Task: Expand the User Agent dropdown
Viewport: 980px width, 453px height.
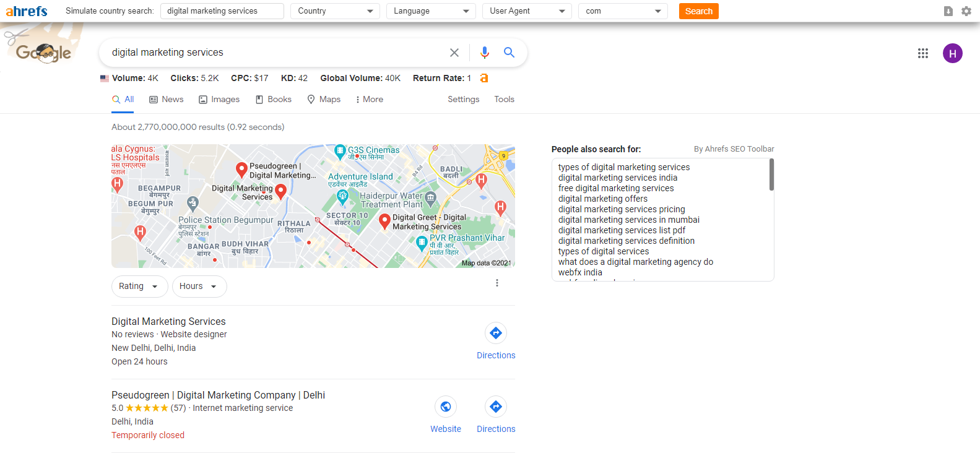Action: 527,11
